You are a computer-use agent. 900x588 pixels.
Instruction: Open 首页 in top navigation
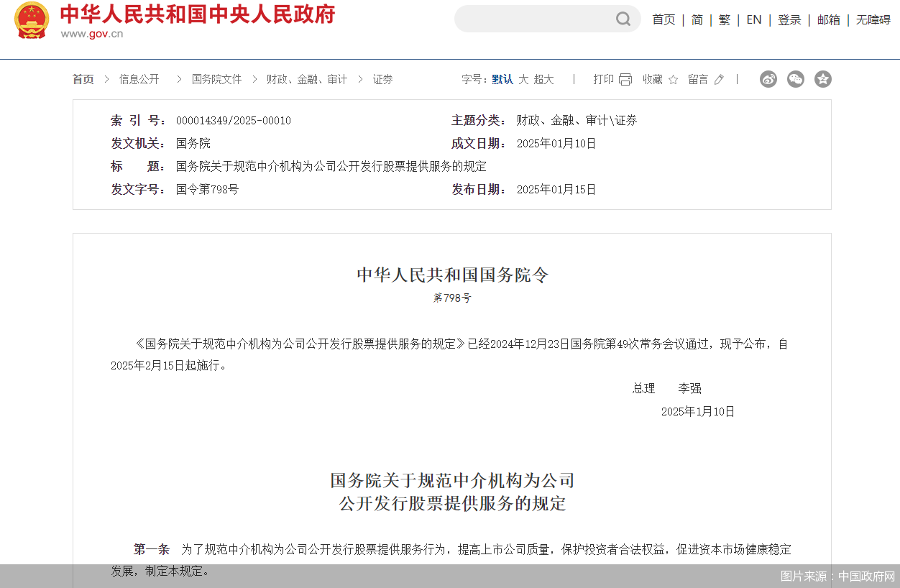point(663,20)
